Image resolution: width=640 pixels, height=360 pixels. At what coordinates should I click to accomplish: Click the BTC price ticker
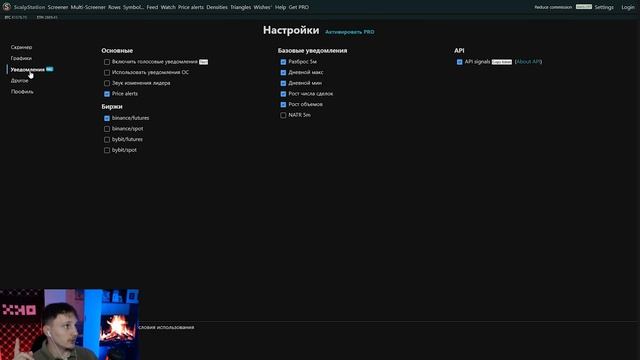pyautogui.click(x=16, y=18)
